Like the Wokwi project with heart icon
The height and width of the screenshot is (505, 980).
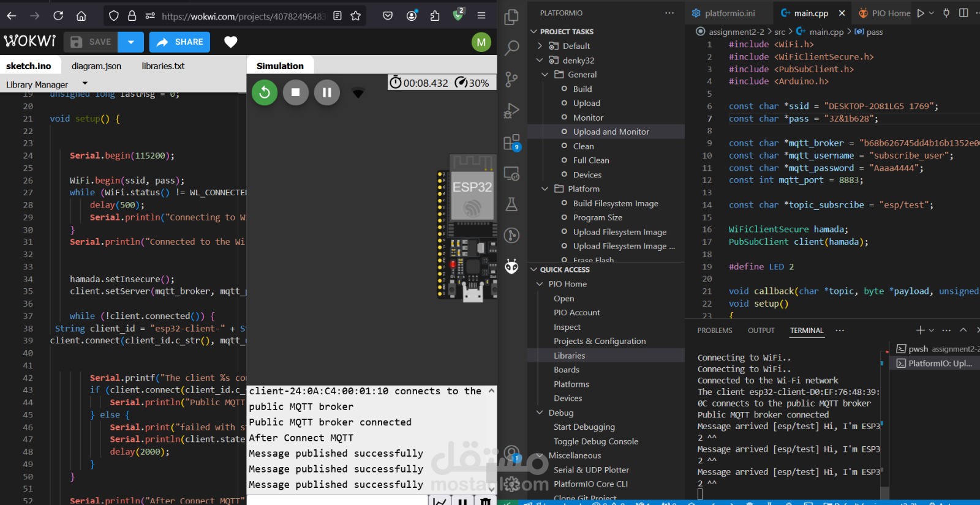[x=230, y=42]
